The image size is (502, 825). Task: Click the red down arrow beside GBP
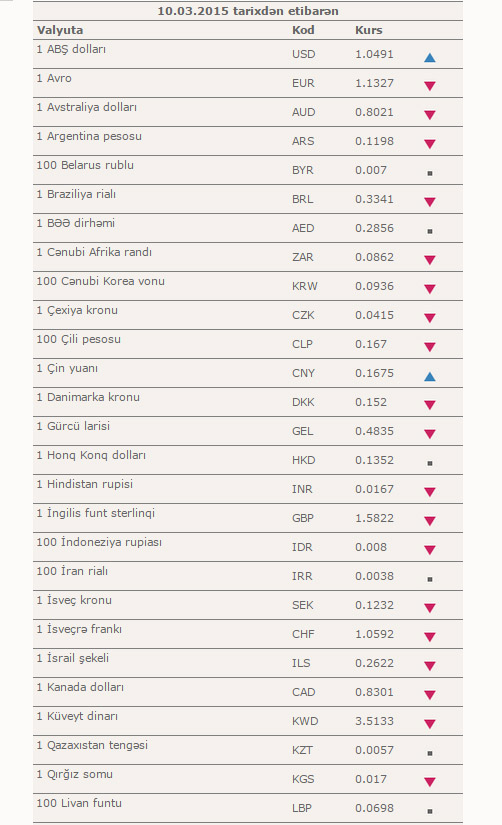click(429, 521)
